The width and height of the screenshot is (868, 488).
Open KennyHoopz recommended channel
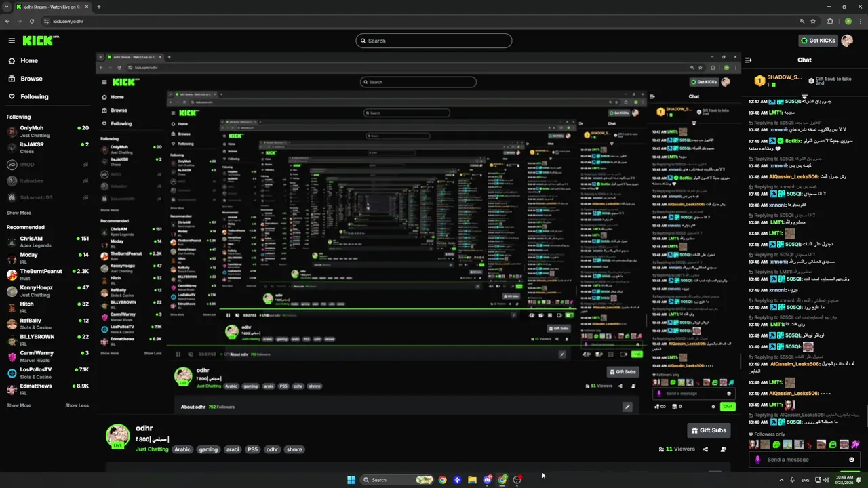pos(47,291)
